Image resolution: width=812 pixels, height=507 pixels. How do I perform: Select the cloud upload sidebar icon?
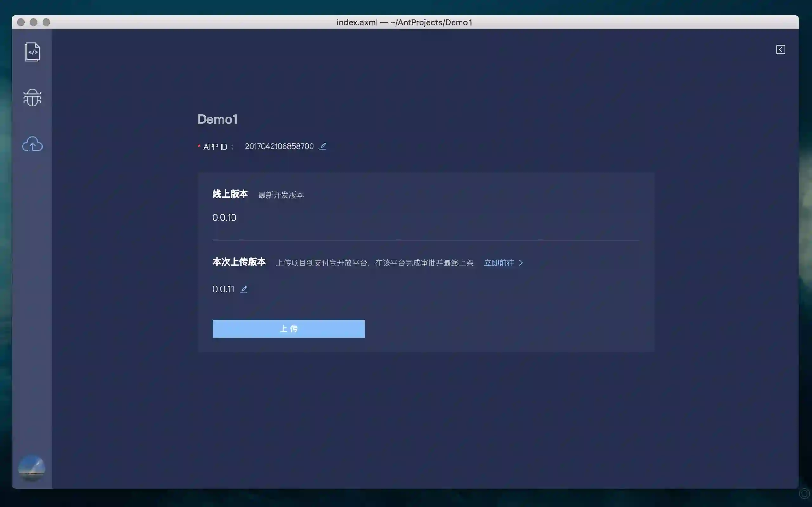pos(32,144)
